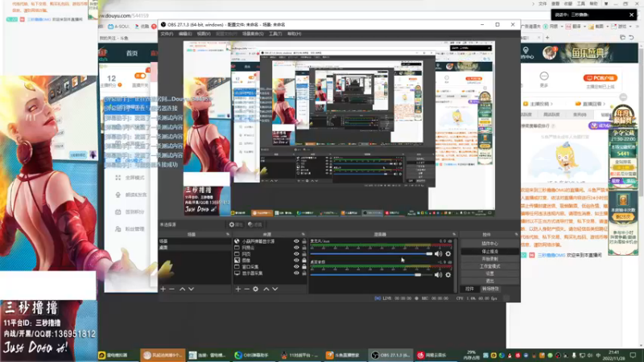This screenshot has width=644, height=362.
Task: Toggle the lock on the 显示器采集 source
Action: (304, 273)
